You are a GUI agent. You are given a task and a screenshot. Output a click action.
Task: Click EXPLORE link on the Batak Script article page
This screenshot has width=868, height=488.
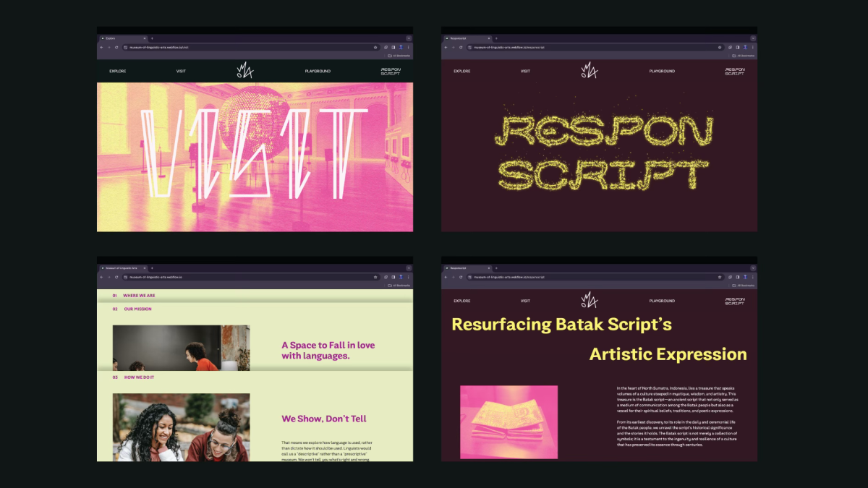pyautogui.click(x=461, y=301)
